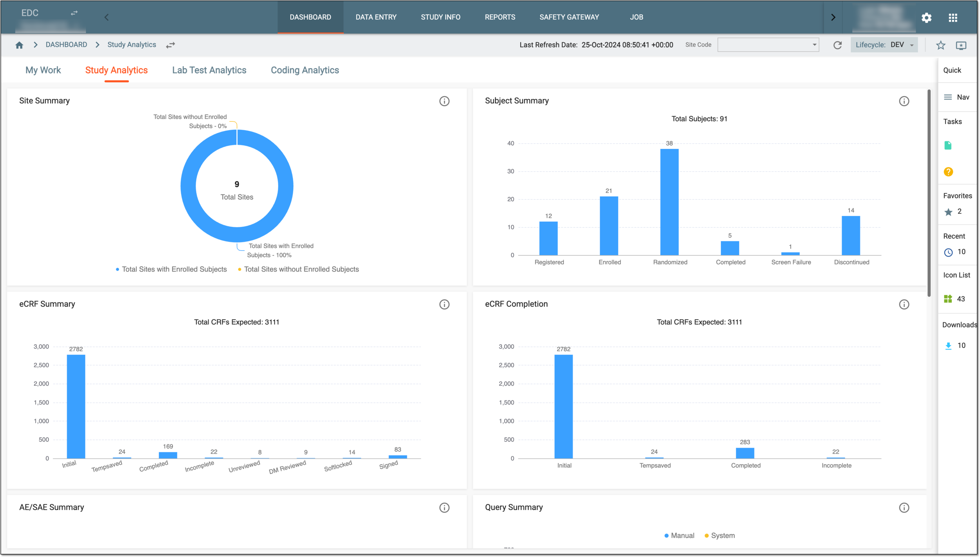Click the Randomized bar in Subject Summary
The height and width of the screenshot is (557, 980).
(x=669, y=202)
